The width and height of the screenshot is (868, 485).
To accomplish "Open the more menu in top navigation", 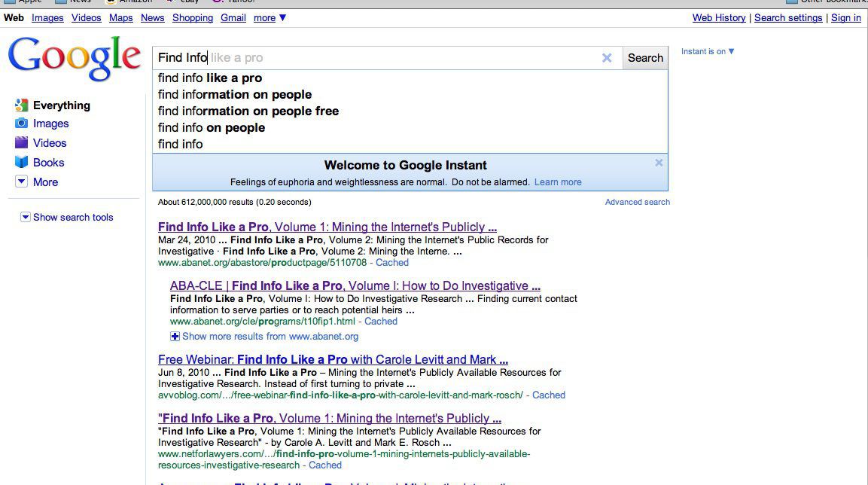I will 270,18.
